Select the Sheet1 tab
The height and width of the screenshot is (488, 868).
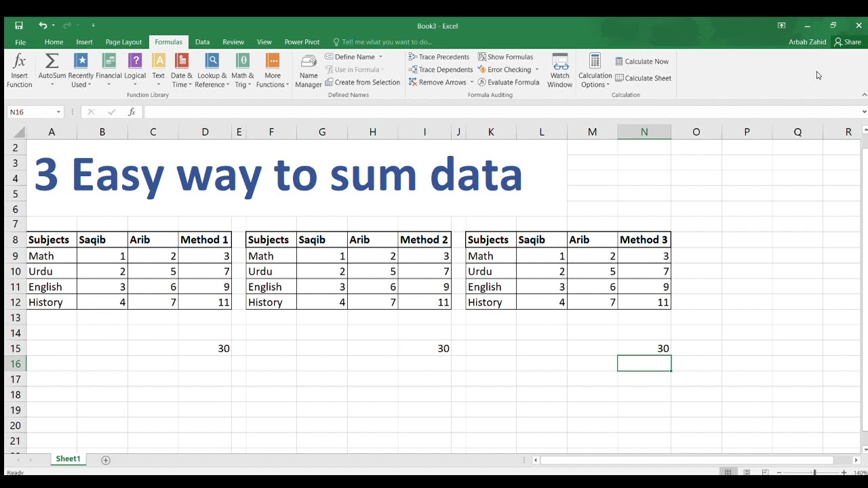tap(68, 459)
